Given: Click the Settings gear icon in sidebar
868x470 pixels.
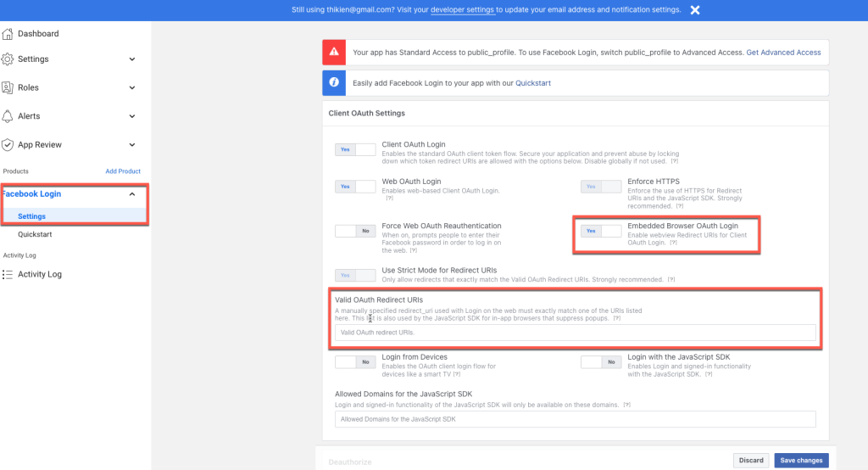Looking at the screenshot, I should coord(7,59).
